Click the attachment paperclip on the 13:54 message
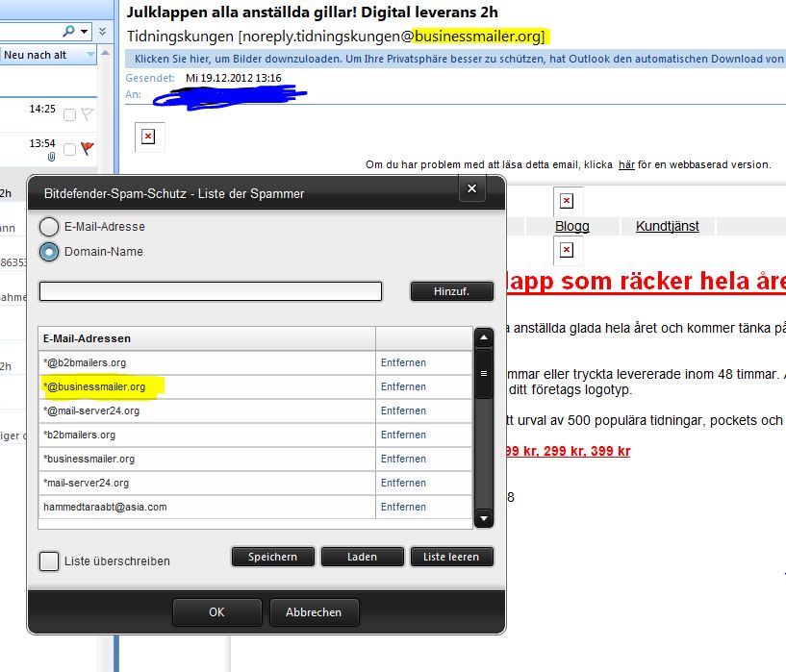The width and height of the screenshot is (786, 672). (51, 158)
